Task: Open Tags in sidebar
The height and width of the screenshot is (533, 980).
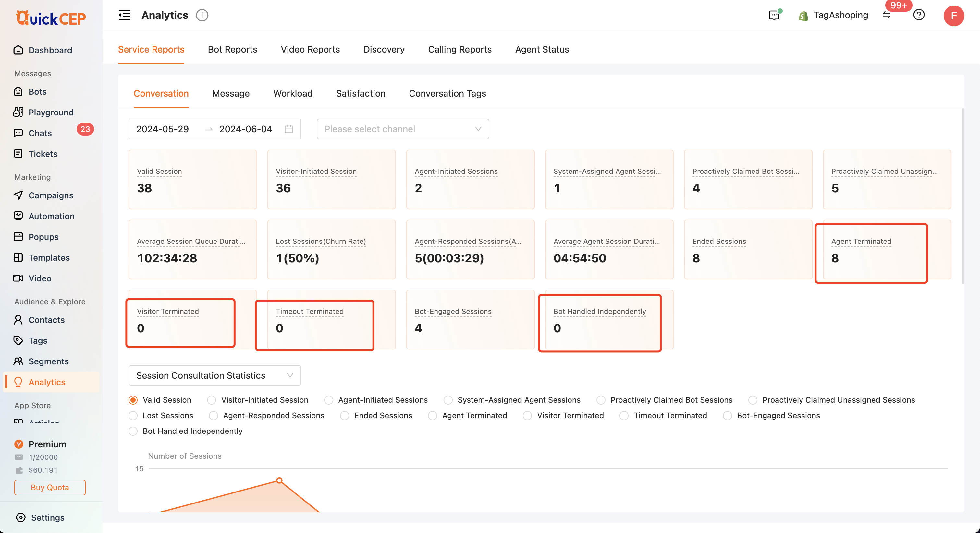Action: (x=38, y=340)
